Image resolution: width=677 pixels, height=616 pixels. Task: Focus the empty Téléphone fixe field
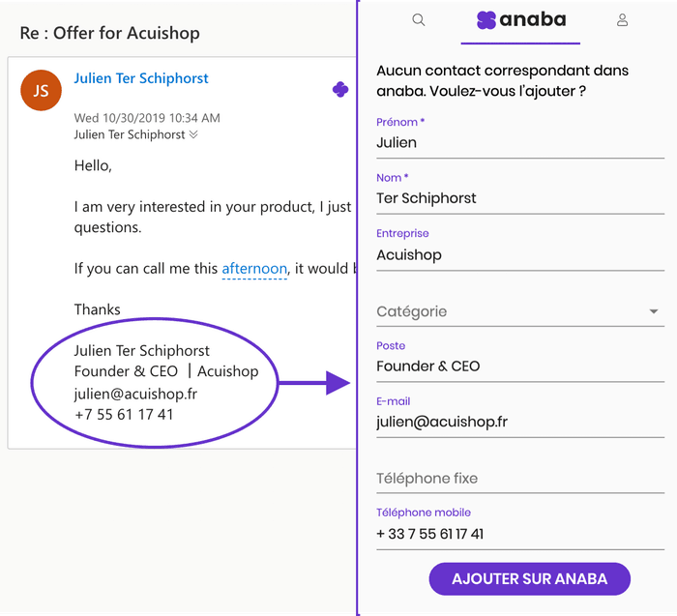click(x=520, y=479)
